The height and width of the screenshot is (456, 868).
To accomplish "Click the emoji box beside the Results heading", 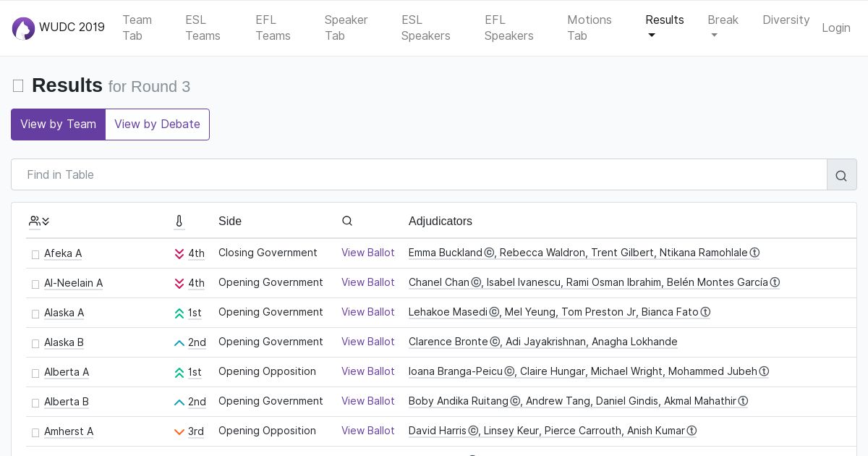I will point(18,86).
